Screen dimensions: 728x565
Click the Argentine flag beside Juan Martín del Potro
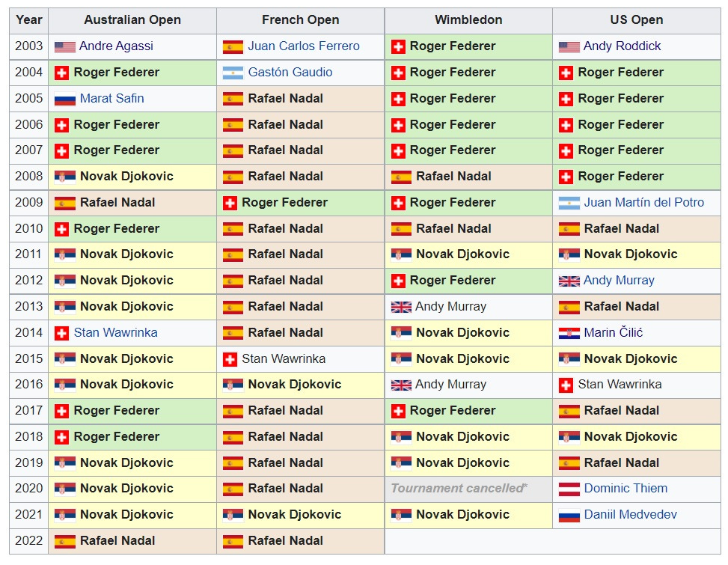(x=569, y=203)
